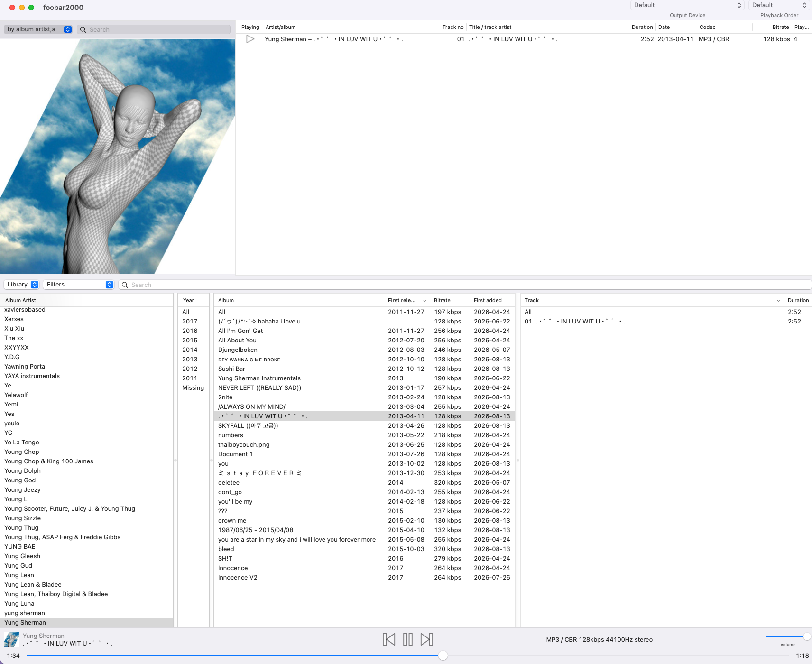
Task: Click the Track column sort chevron
Action: click(778, 300)
